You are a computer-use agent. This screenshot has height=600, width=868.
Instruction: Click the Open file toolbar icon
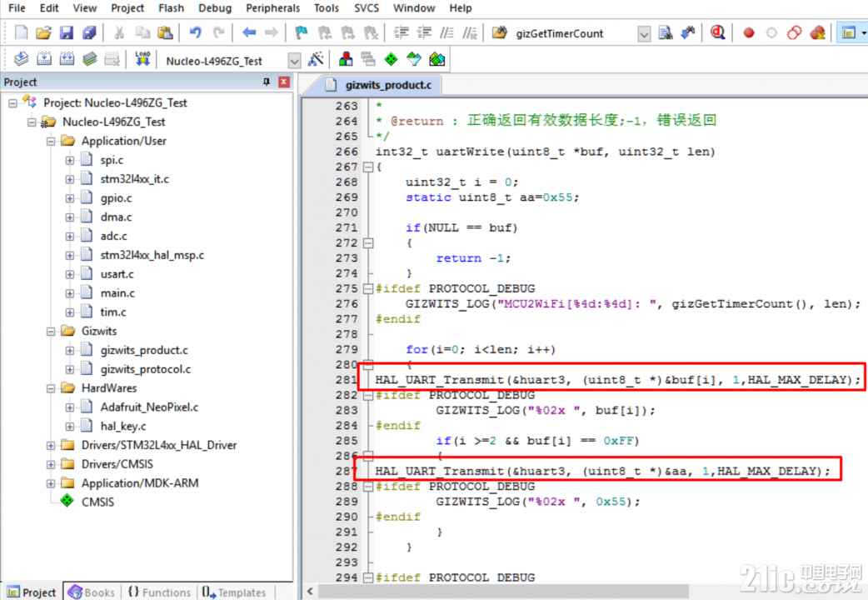pos(43,32)
